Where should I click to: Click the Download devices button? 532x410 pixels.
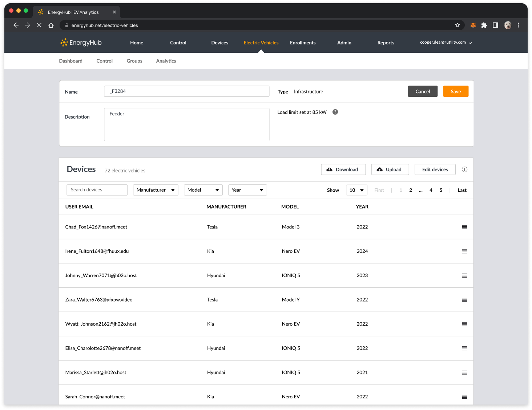[343, 170]
